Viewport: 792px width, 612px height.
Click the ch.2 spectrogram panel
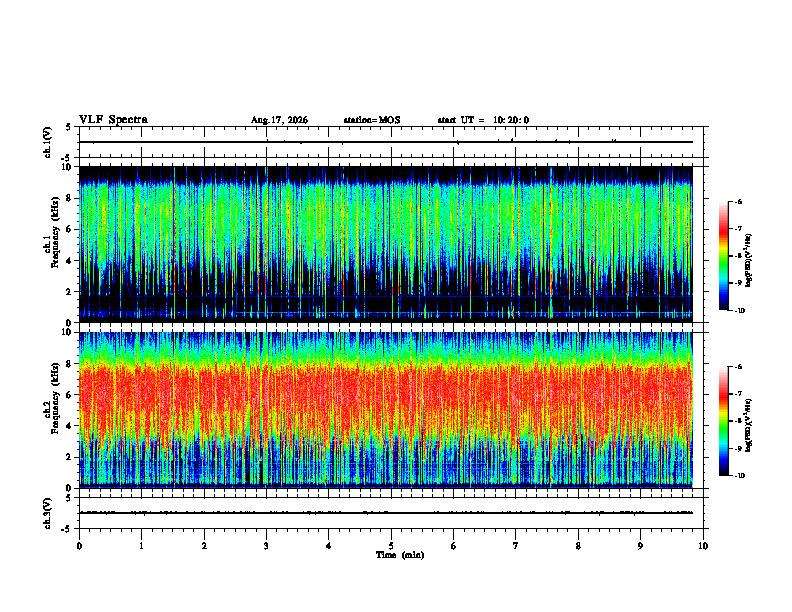(386, 410)
